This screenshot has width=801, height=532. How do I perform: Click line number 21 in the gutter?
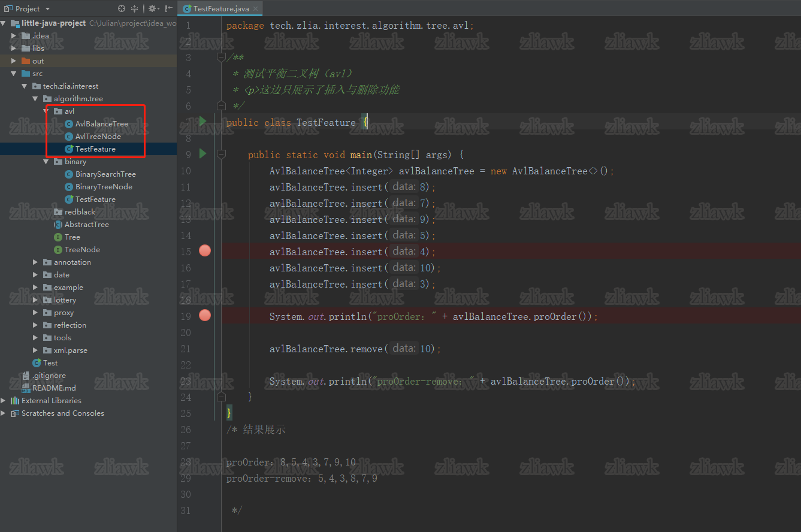point(186,349)
